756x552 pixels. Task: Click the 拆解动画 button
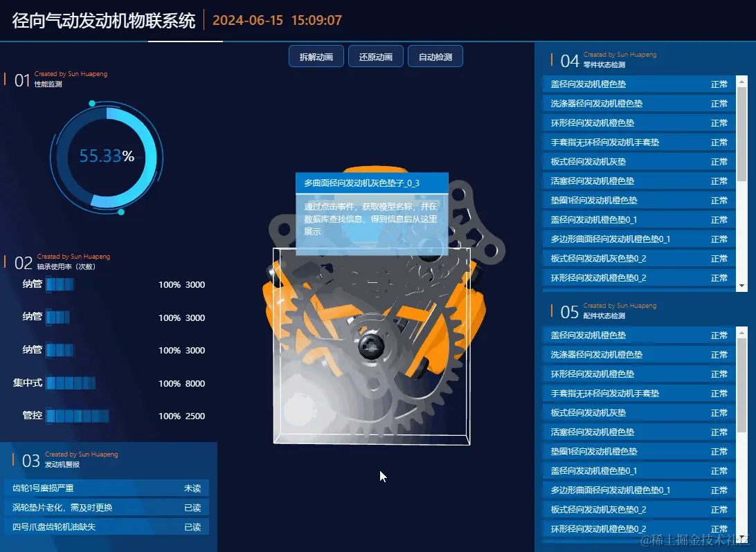tap(316, 57)
